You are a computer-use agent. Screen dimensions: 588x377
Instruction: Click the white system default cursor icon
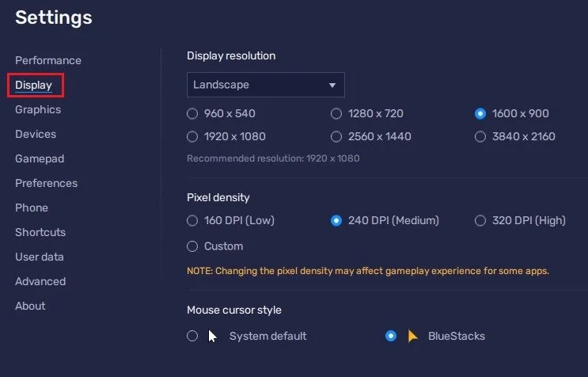(x=213, y=336)
